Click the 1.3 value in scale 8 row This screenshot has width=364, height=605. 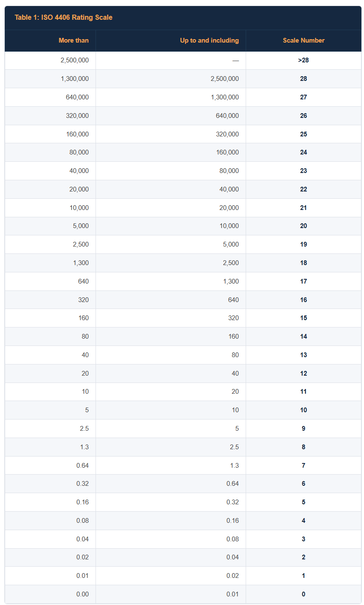[x=84, y=447]
